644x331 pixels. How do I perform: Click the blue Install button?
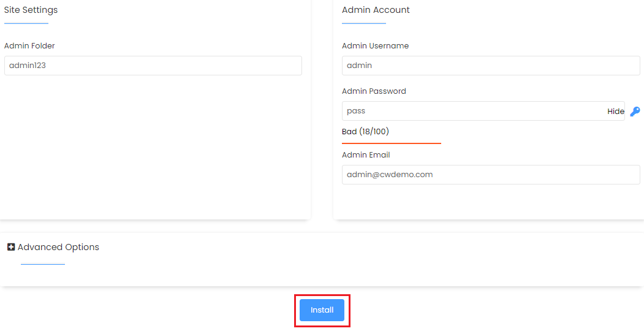tap(322, 310)
